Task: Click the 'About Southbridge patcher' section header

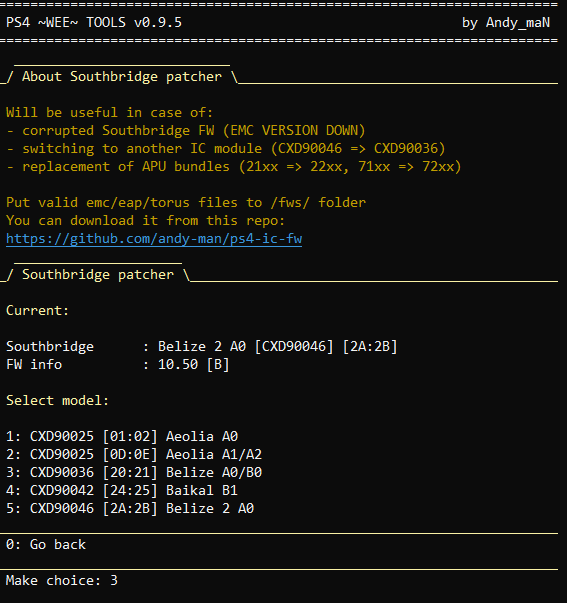Action: pos(122,77)
